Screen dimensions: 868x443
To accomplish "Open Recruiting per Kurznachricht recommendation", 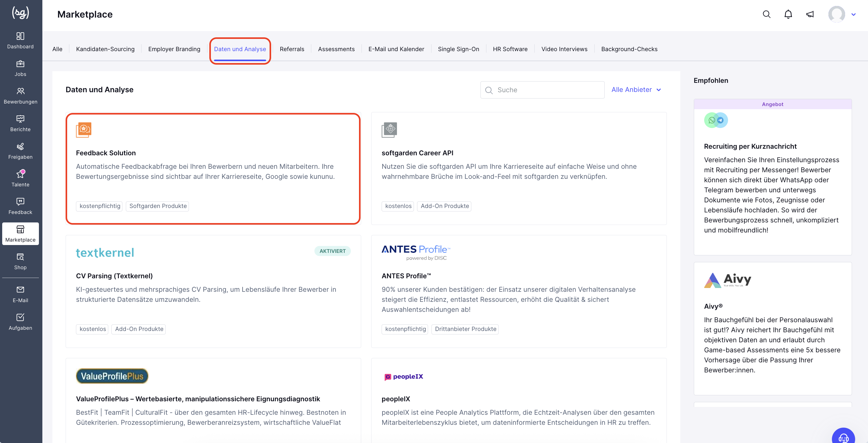I will pyautogui.click(x=750, y=147).
